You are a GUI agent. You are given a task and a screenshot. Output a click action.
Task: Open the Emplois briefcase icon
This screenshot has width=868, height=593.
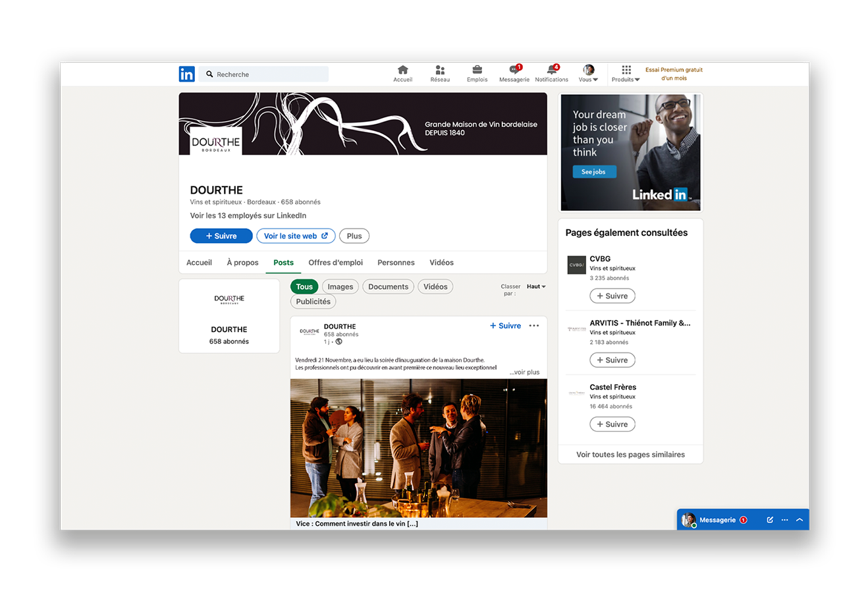[x=477, y=71]
